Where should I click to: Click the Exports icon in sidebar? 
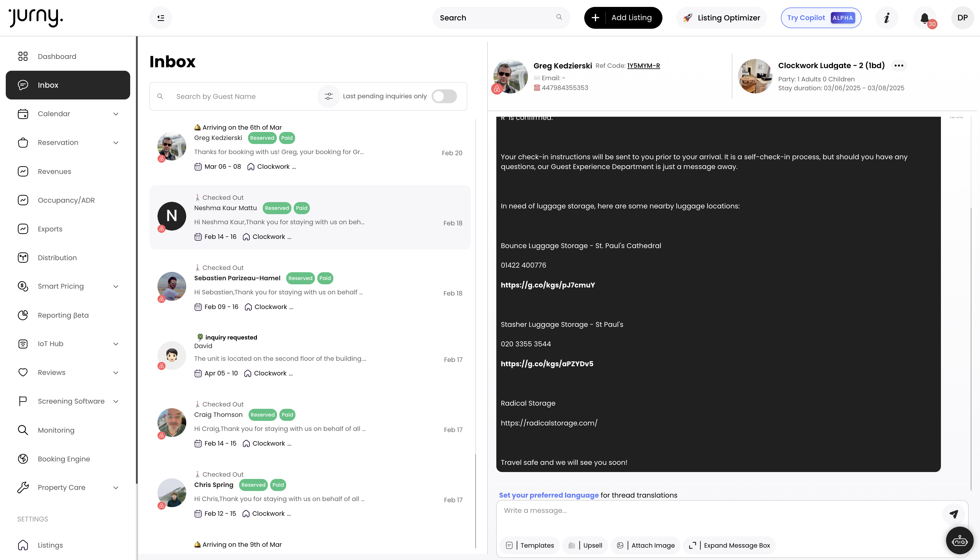(23, 229)
